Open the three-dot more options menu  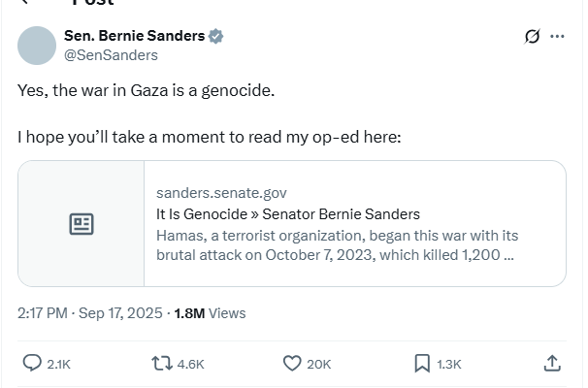pyautogui.click(x=557, y=36)
